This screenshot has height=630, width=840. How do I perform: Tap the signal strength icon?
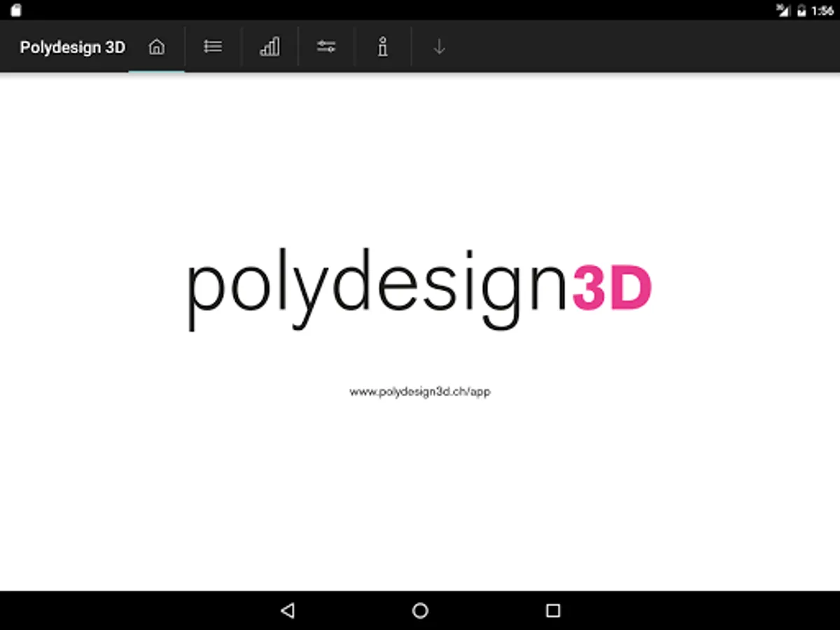click(783, 10)
